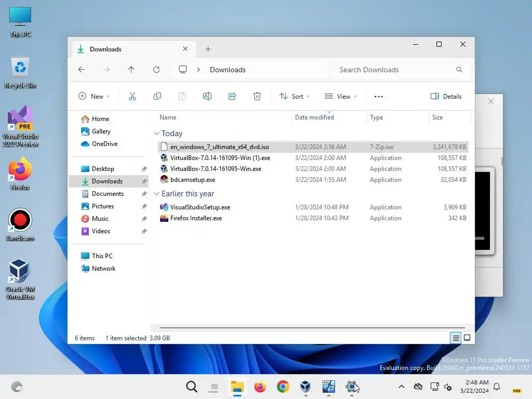The height and width of the screenshot is (399, 532).
Task: Click the PC icon in address bar
Action: point(183,70)
